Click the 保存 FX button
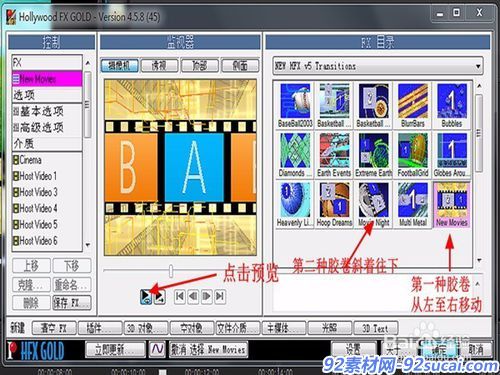The image size is (500, 375). click(72, 303)
